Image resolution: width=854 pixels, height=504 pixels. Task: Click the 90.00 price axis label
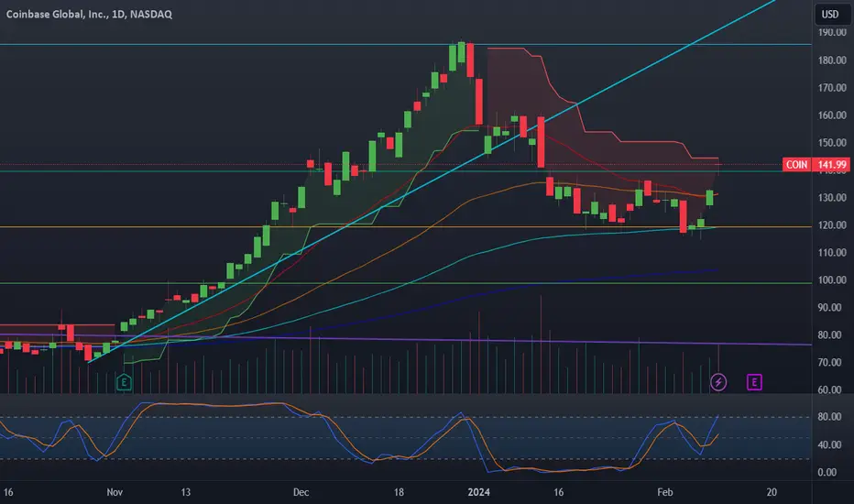click(832, 308)
